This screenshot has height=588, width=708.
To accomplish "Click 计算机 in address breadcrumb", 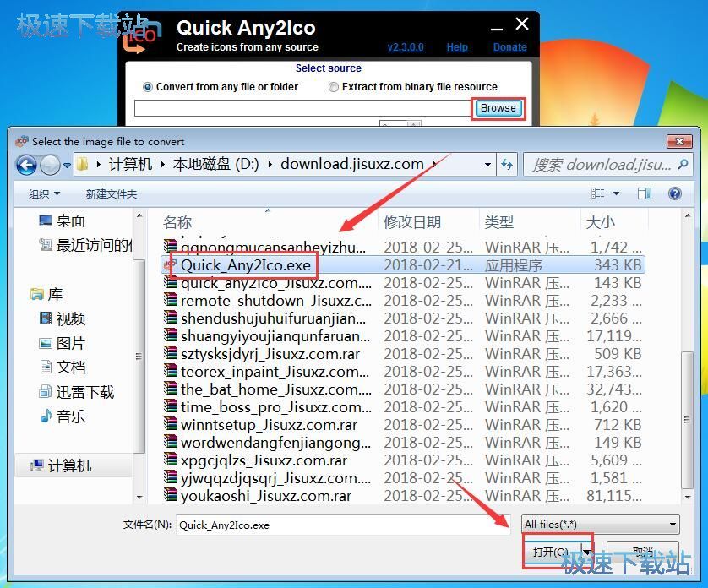I will pyautogui.click(x=130, y=164).
